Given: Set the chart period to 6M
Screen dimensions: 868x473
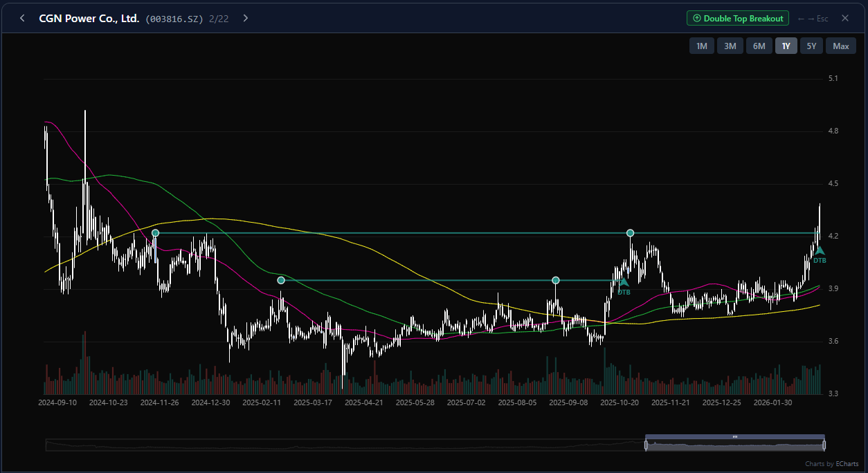Looking at the screenshot, I should click(759, 46).
